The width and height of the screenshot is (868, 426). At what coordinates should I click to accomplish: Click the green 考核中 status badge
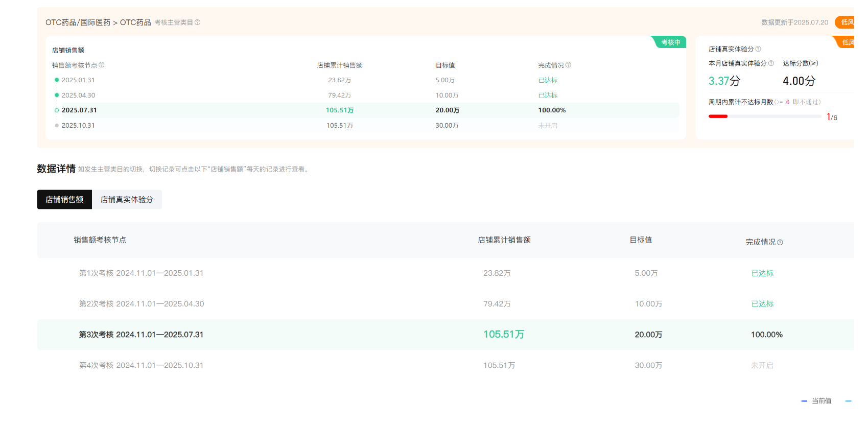670,42
